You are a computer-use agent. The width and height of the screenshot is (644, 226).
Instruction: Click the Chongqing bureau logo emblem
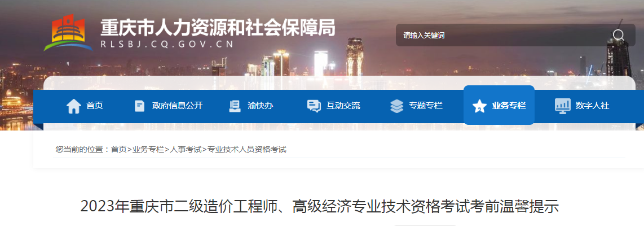pyautogui.click(x=69, y=33)
